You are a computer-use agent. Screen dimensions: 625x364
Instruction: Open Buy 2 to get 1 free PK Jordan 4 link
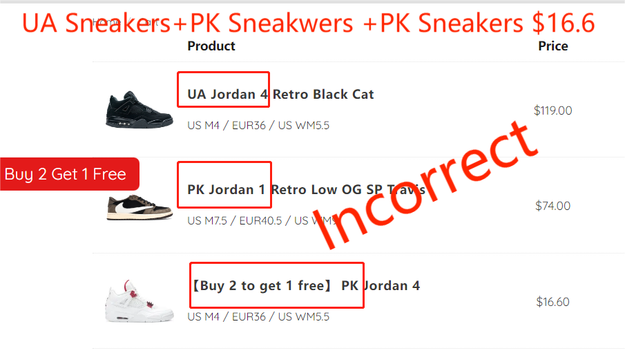coord(306,285)
